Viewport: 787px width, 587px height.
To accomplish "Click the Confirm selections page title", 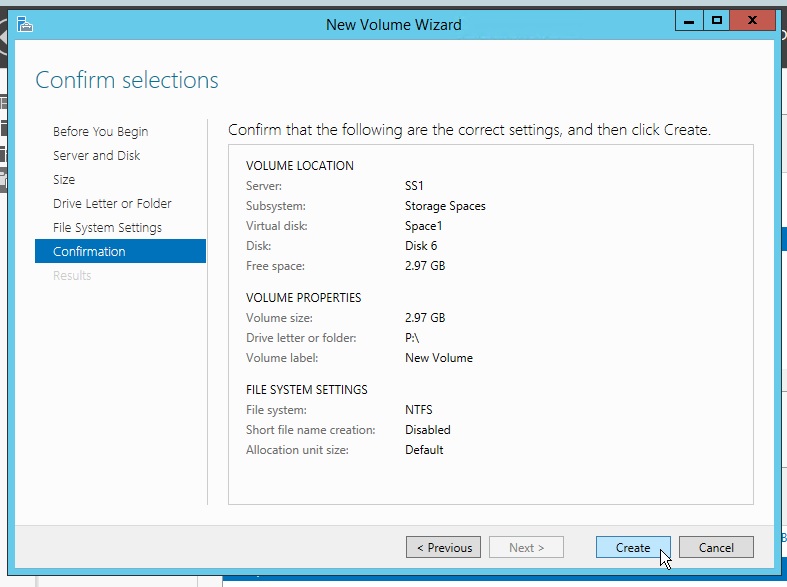I will point(127,80).
